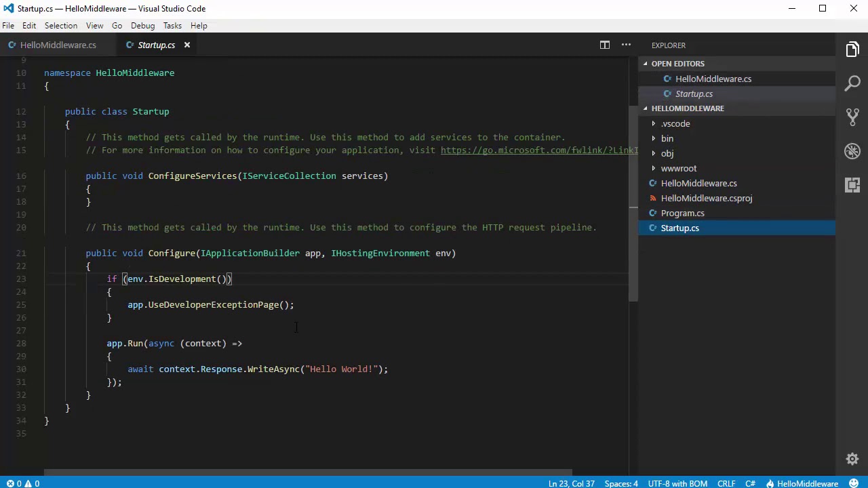Expand the wwwroot folder

coord(678,168)
